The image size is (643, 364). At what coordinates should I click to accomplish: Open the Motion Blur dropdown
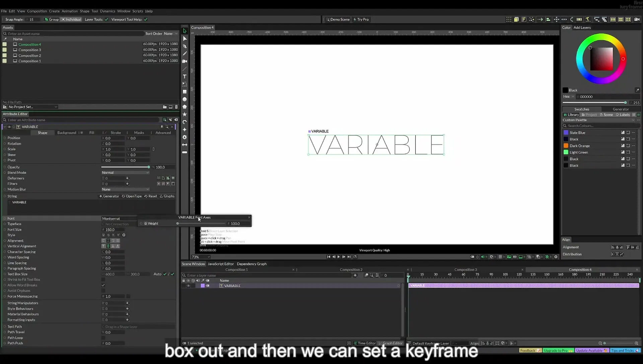[125, 189]
